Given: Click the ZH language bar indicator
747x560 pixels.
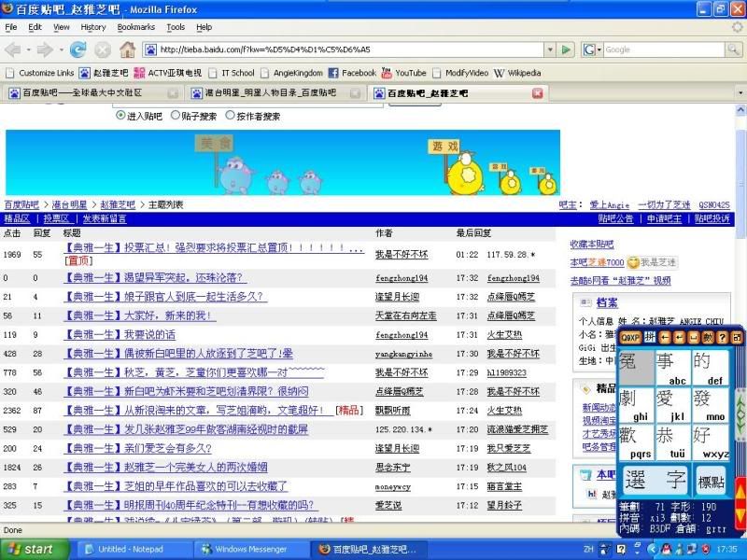Looking at the screenshot, I should [x=589, y=549].
